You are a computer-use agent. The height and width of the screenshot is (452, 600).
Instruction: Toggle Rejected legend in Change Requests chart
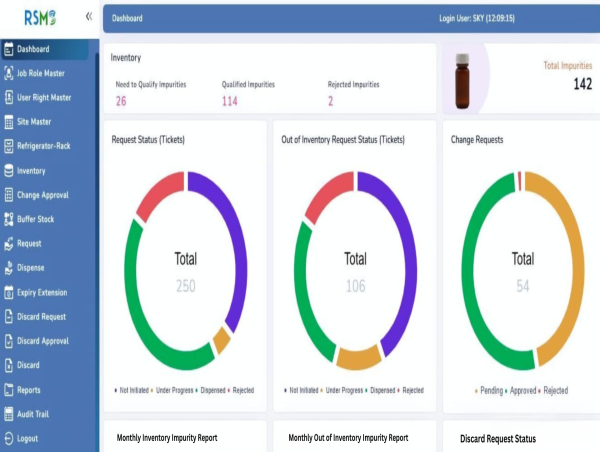553,391
